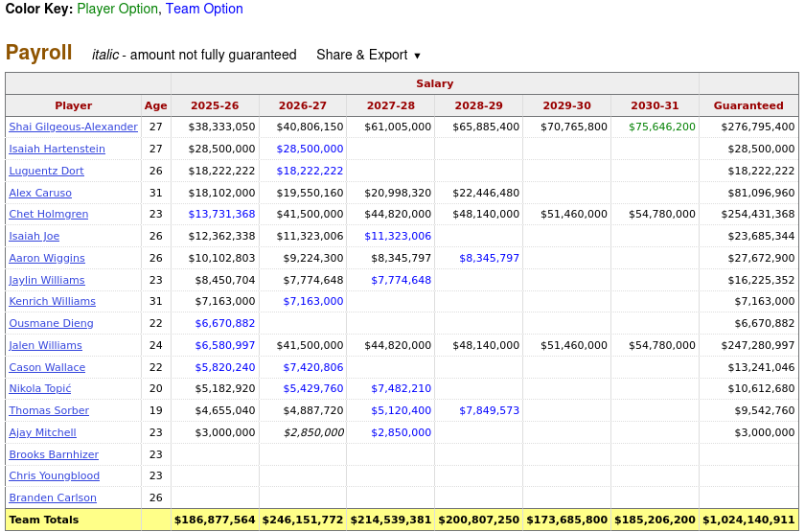Open Thomas Sorber player link
The image size is (805, 532).
tap(49, 411)
